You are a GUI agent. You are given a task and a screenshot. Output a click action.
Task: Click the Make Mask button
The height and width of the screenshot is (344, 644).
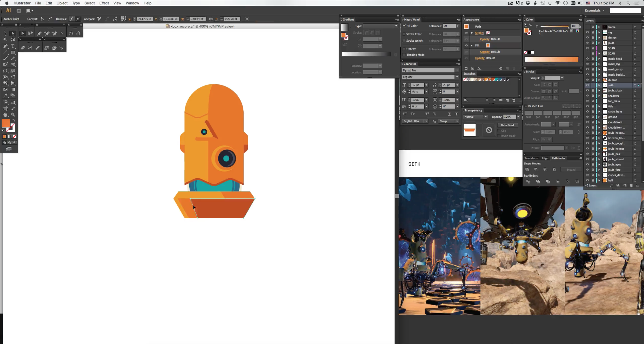point(508,125)
